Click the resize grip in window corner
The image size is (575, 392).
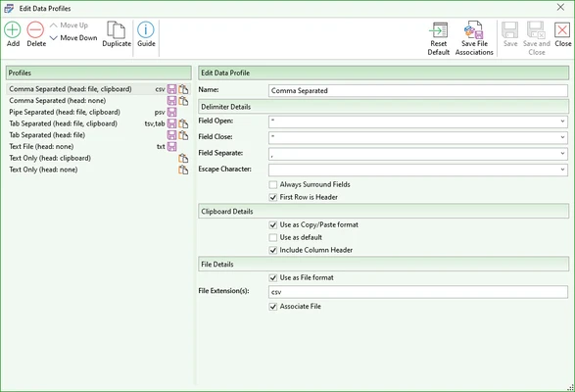click(x=570, y=387)
